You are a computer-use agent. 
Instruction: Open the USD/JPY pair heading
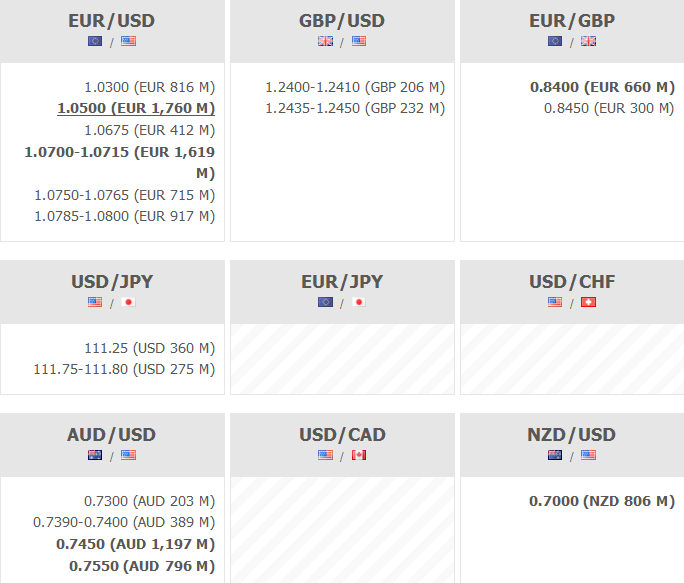[111, 282]
